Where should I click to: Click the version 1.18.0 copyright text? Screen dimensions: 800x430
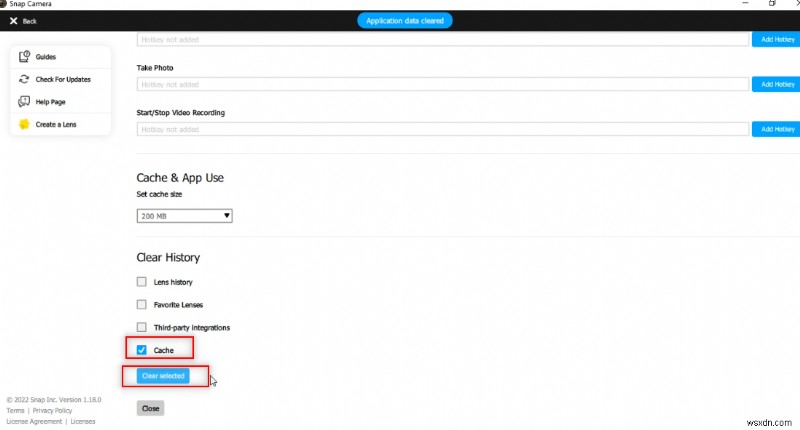click(54, 400)
